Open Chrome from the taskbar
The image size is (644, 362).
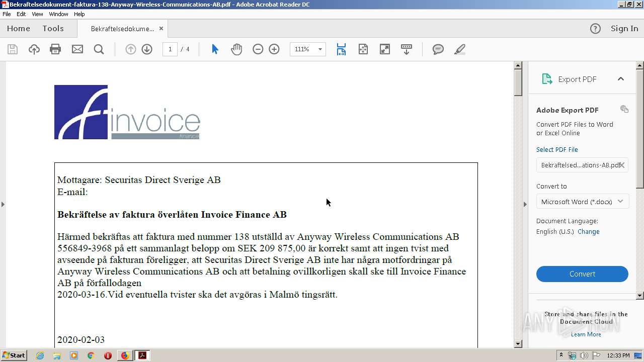[x=91, y=355]
